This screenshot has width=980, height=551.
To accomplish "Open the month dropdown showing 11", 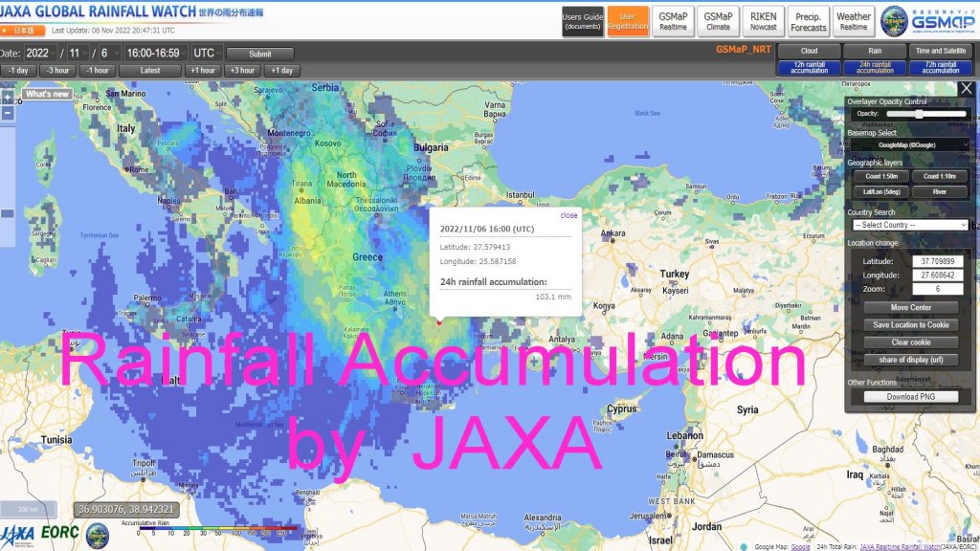I will pos(78,54).
